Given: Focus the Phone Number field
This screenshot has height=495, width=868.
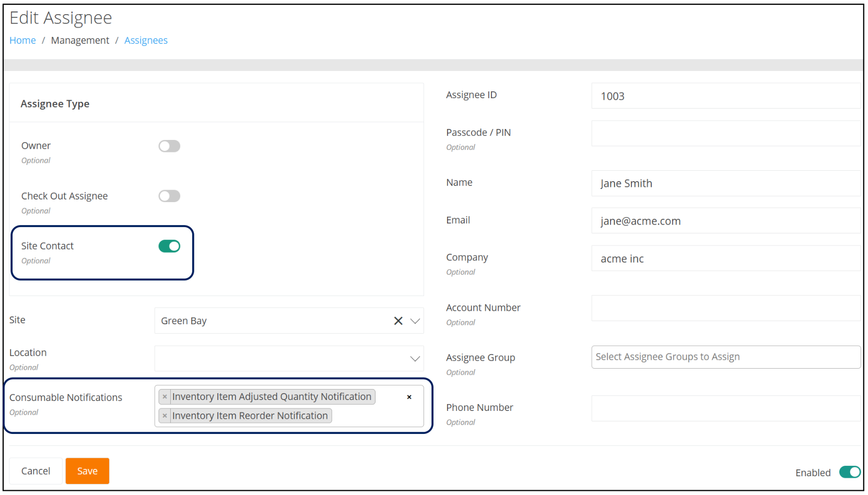Looking at the screenshot, I should 726,408.
